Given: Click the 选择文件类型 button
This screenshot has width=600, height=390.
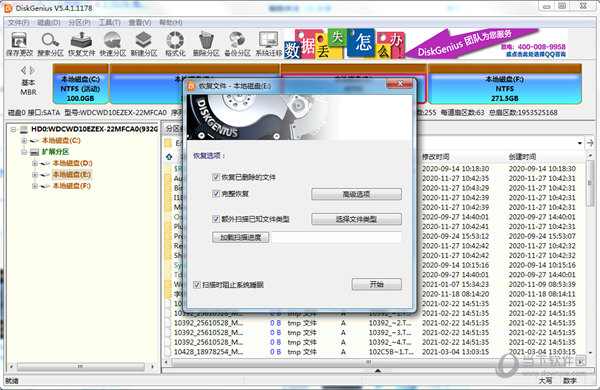Looking at the screenshot, I should (356, 219).
